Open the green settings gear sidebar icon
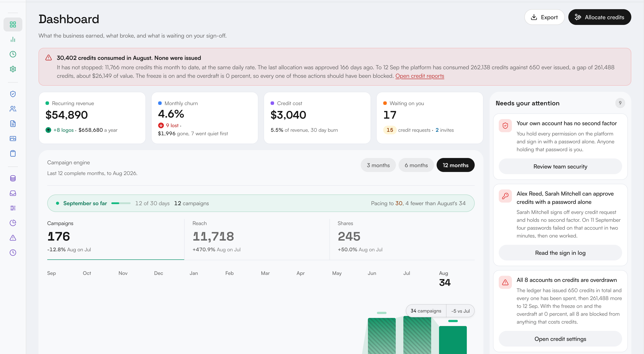The height and width of the screenshot is (354, 644). click(x=13, y=69)
